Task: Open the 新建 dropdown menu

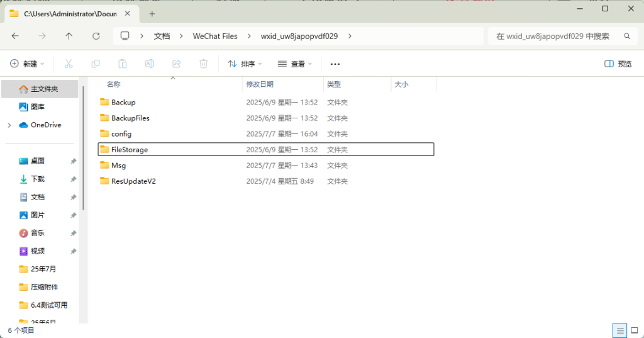Action: [x=28, y=64]
